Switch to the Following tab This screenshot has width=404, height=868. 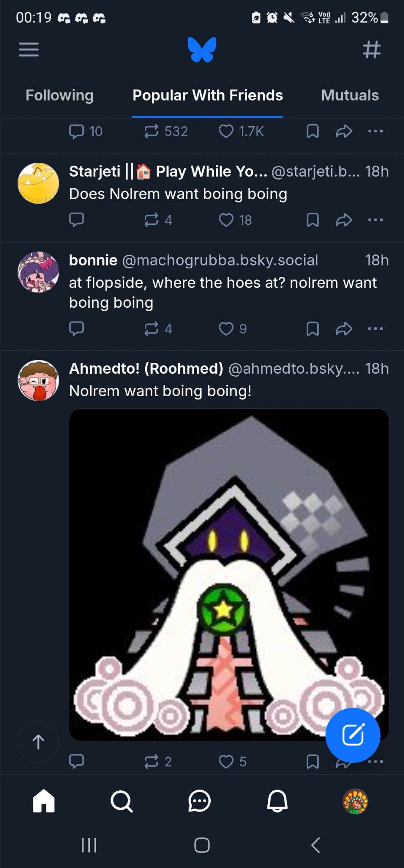pos(59,95)
